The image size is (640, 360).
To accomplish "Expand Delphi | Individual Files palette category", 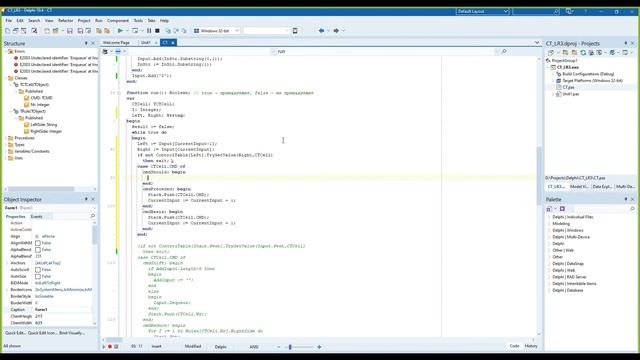I will point(549,217).
